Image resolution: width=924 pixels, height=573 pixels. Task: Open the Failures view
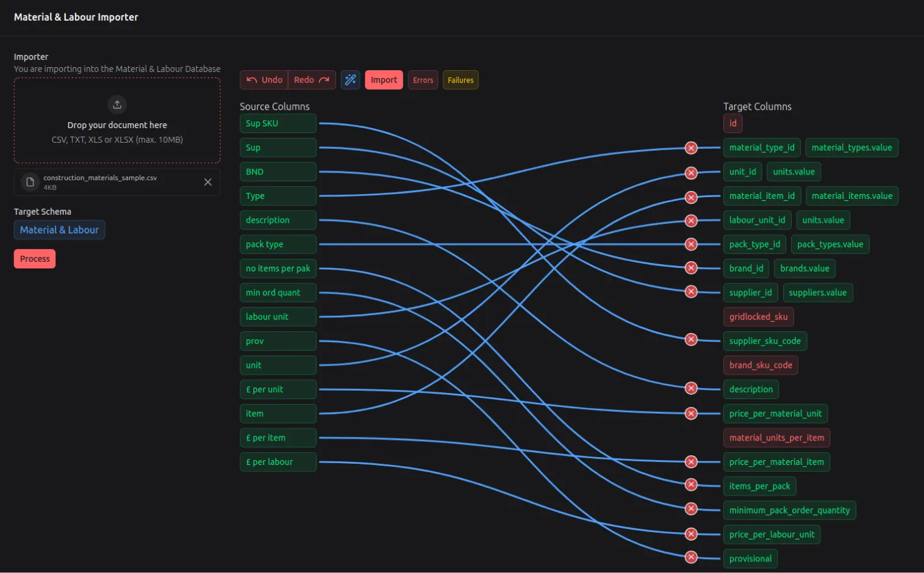coord(460,79)
